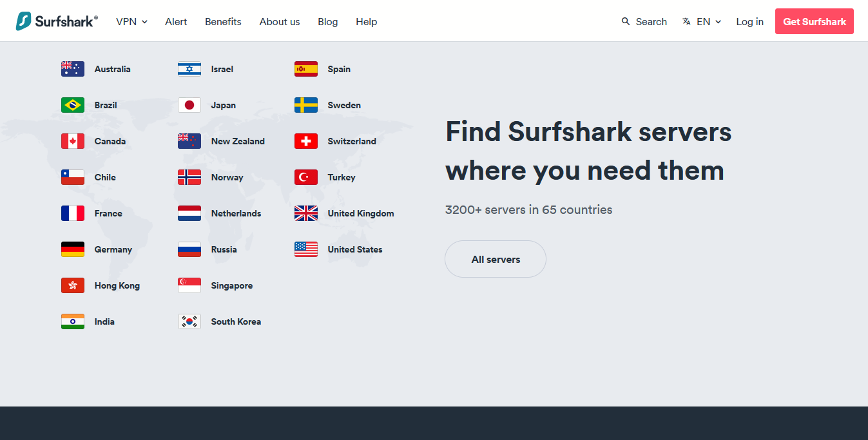The height and width of the screenshot is (440, 868).
Task: Click the Search magnifier icon
Action: pos(626,22)
